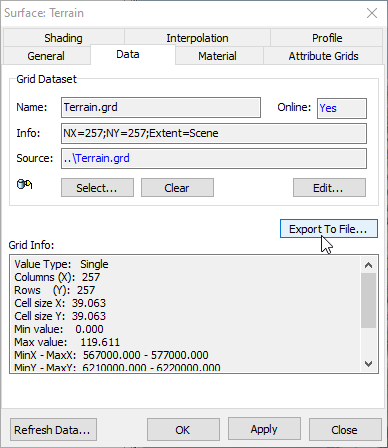The image size is (388, 448).
Task: Click the Apply button
Action: click(x=264, y=429)
